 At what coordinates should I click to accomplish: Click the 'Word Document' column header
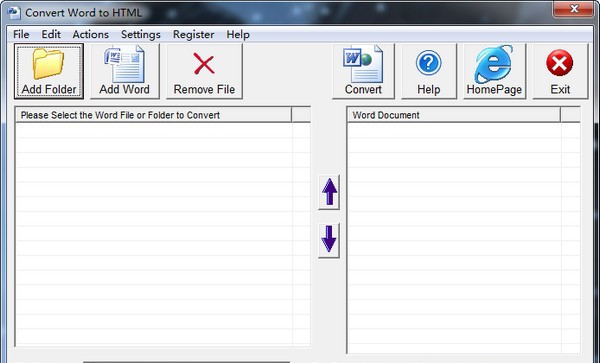pyautogui.click(x=454, y=115)
